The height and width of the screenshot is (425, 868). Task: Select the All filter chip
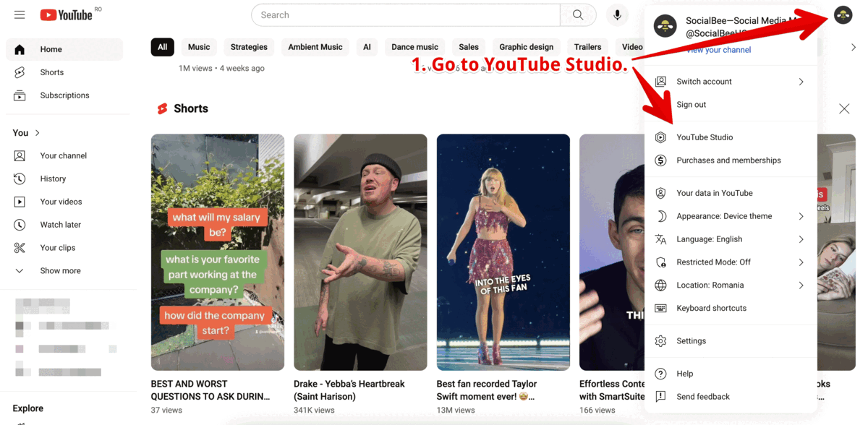click(163, 47)
